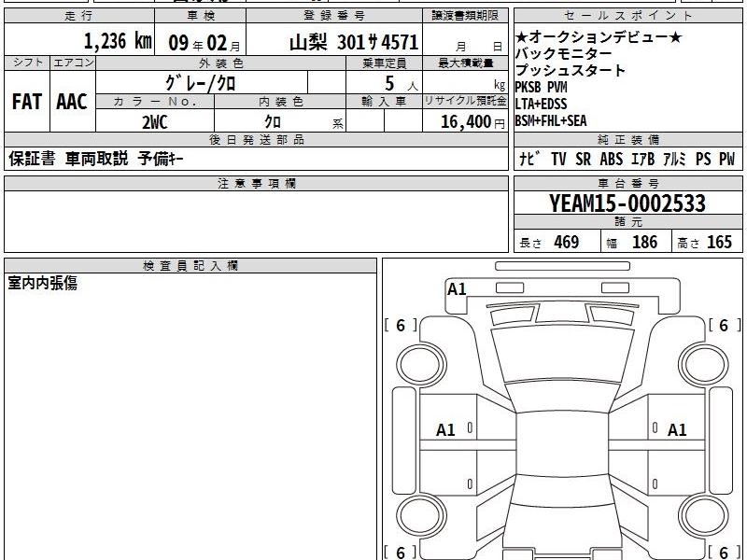Screen dimensions: 747x560
Task: Select プッシュスタート sales point line
Action: point(570,71)
